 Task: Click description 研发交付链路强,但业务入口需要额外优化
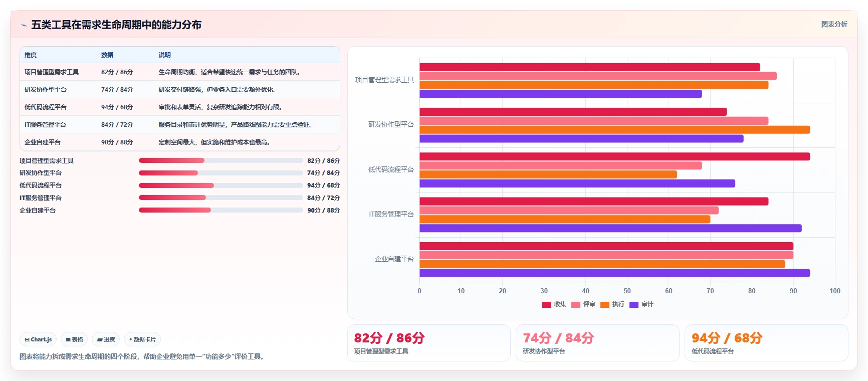click(x=218, y=90)
